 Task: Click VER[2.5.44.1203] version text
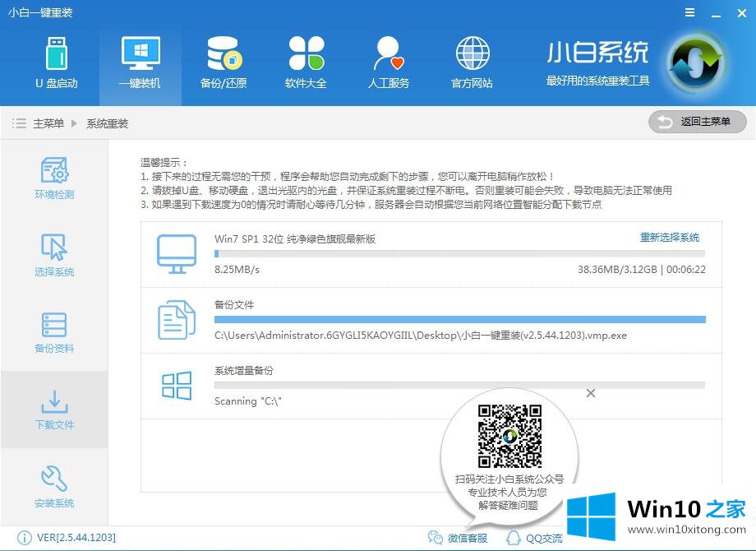[x=76, y=538]
